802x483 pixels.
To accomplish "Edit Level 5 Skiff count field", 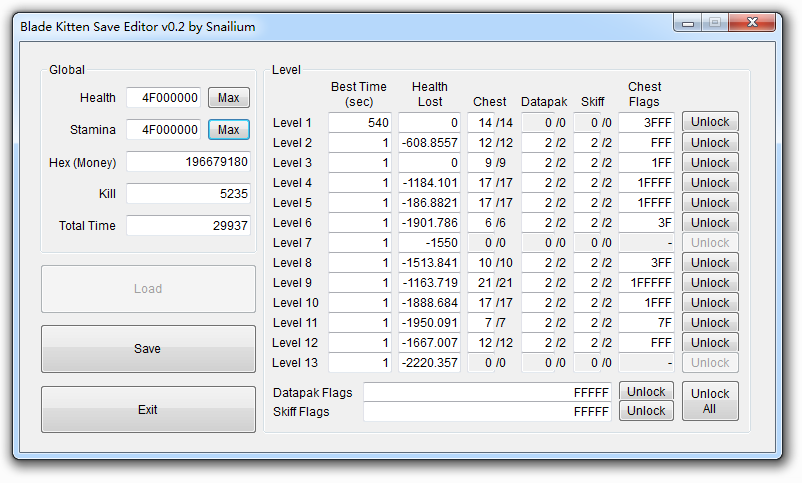I will click(x=587, y=203).
